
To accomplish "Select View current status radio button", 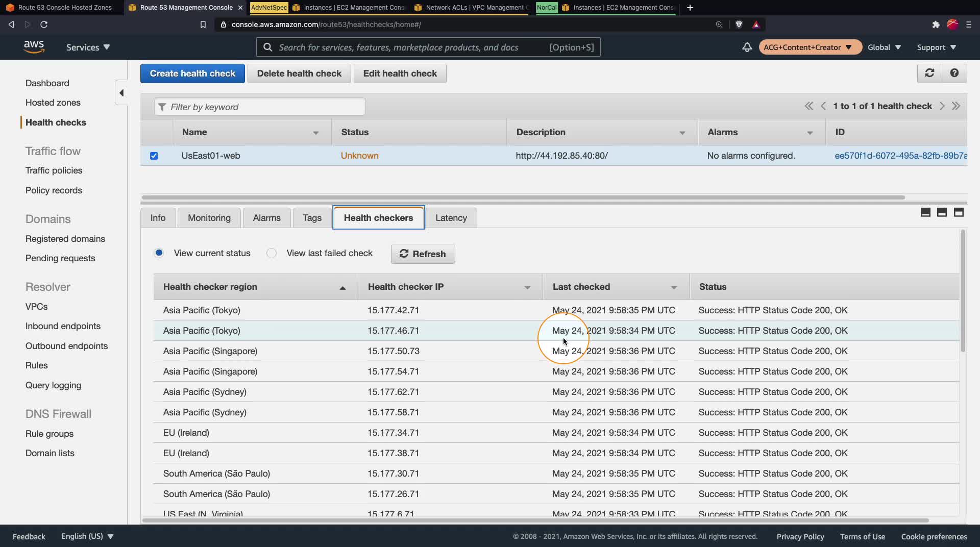I will click(159, 253).
